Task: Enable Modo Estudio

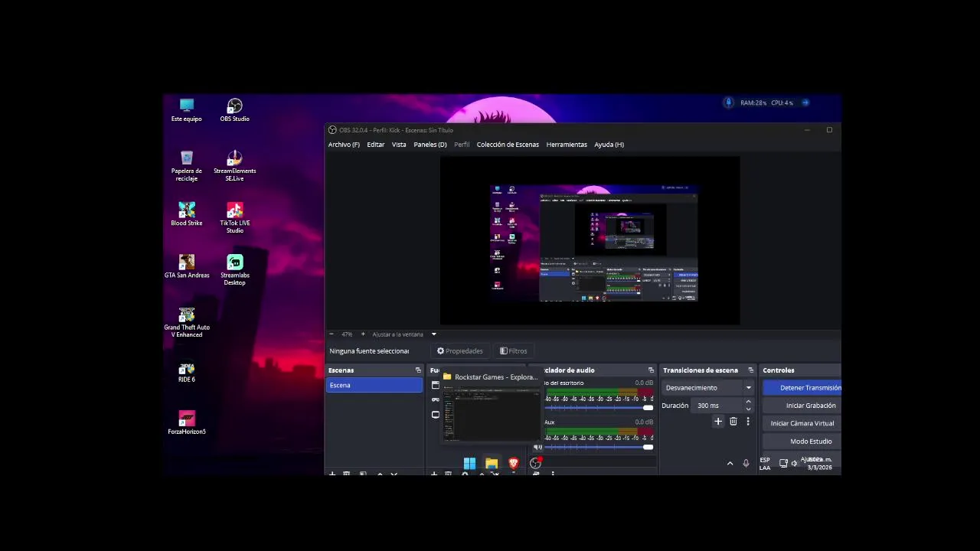Action: click(802, 442)
